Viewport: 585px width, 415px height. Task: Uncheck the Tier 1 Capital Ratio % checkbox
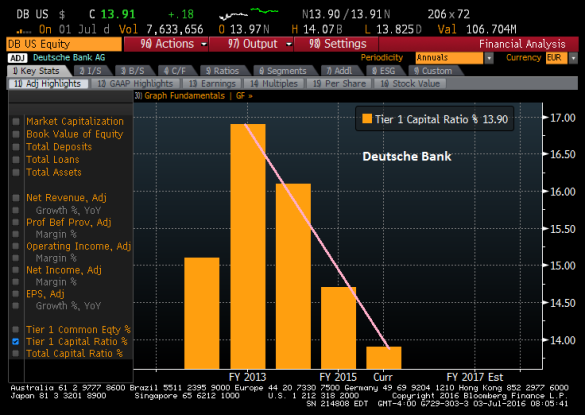pos(16,341)
